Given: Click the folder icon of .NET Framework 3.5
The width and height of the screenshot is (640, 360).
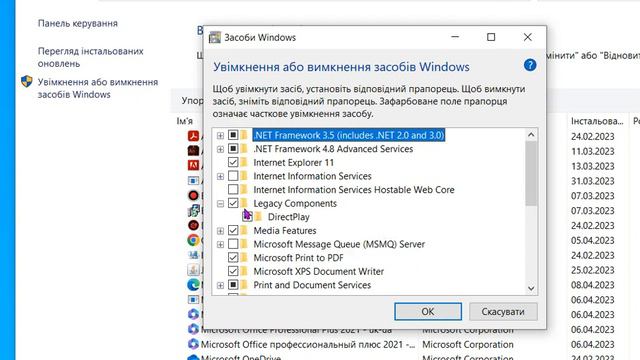Looking at the screenshot, I should (x=244, y=135).
